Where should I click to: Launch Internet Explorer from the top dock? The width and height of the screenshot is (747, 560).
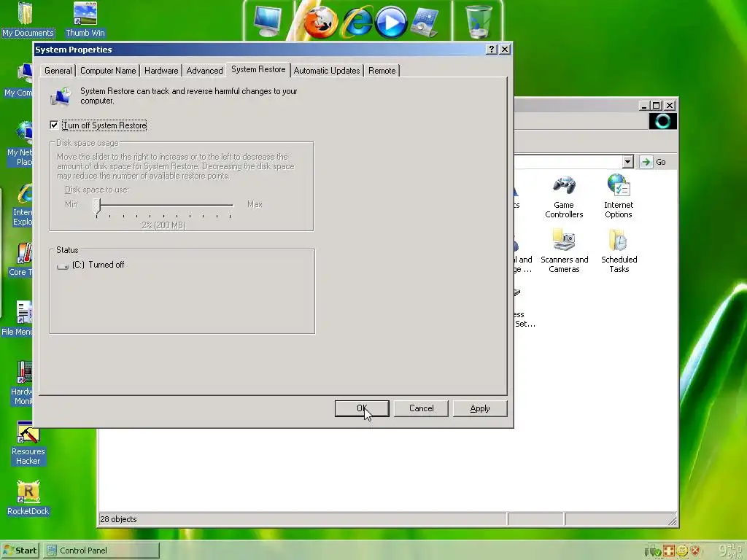(x=357, y=21)
